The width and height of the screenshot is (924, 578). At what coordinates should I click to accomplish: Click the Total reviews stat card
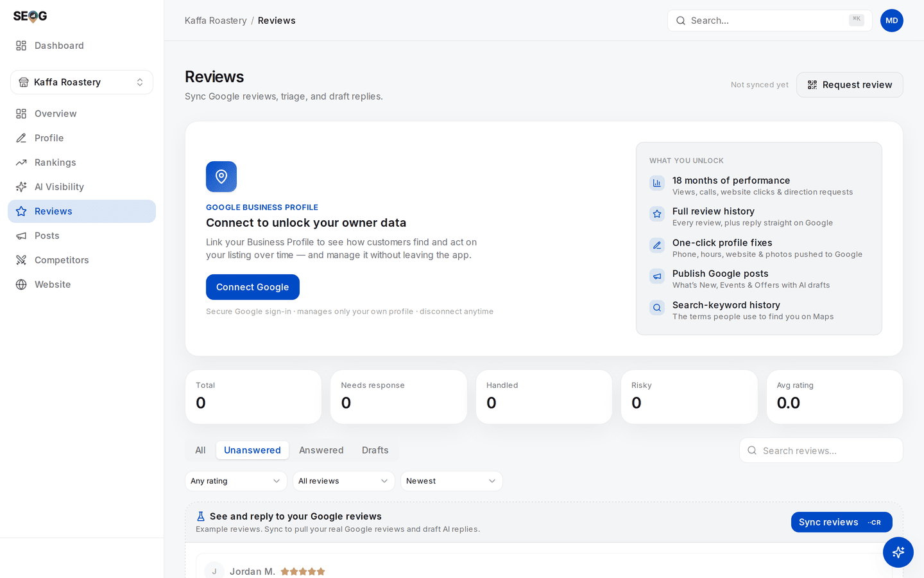(253, 397)
